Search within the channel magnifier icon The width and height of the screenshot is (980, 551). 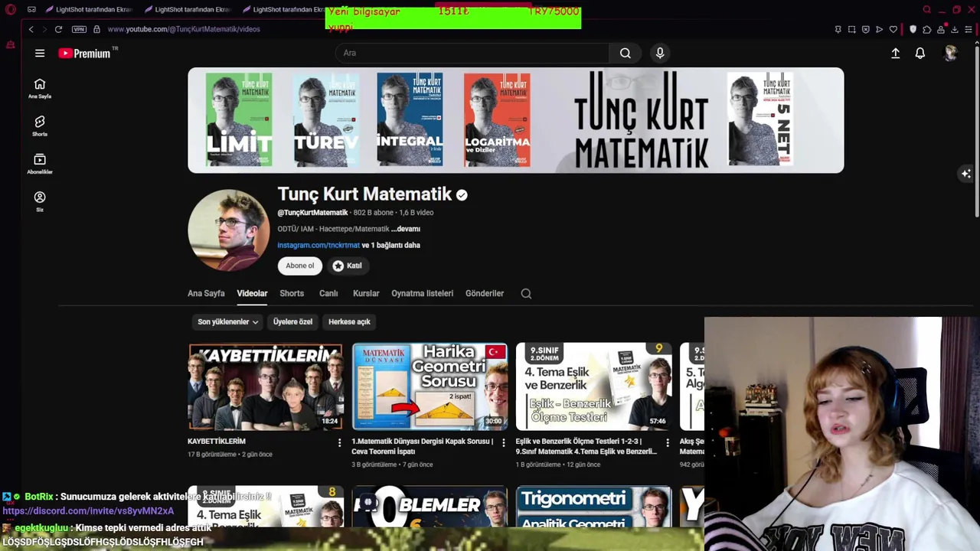tap(526, 294)
